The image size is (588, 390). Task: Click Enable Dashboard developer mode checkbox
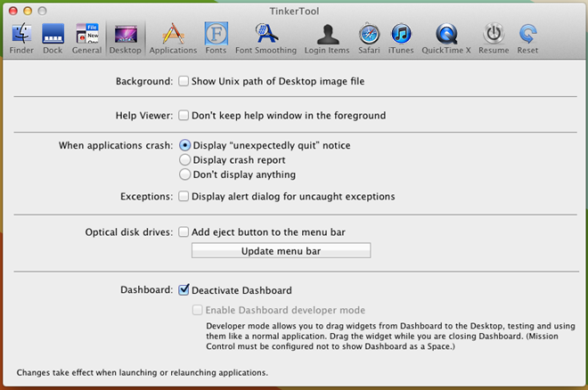tap(197, 310)
